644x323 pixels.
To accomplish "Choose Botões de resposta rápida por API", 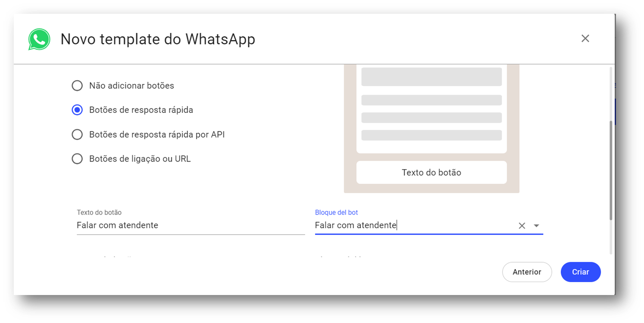I will [x=77, y=134].
